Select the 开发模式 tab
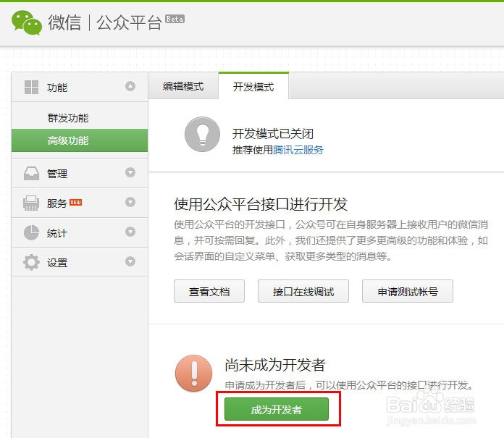 click(x=253, y=87)
